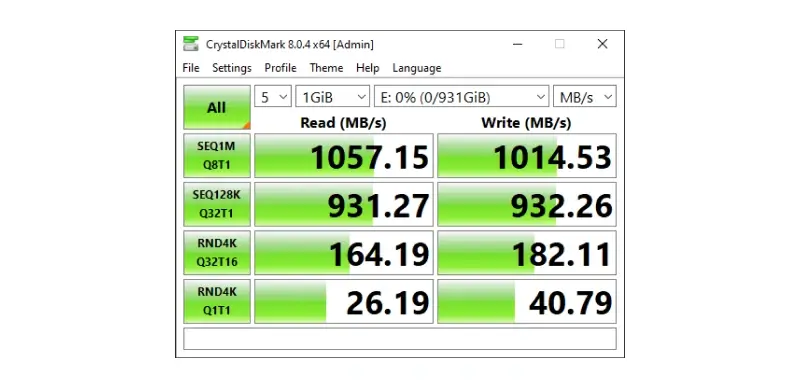
Task: Click the RND4K Q1T1 read result 26.19
Action: coord(344,301)
